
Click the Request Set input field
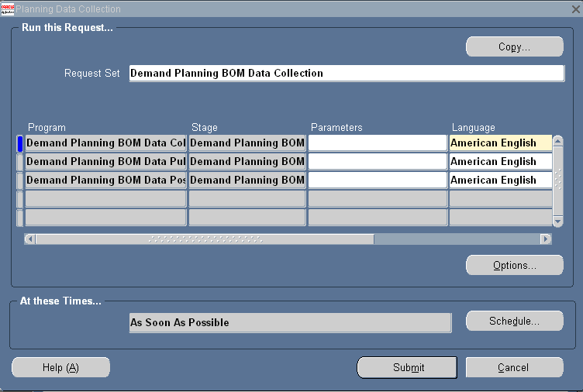pyautogui.click(x=347, y=73)
